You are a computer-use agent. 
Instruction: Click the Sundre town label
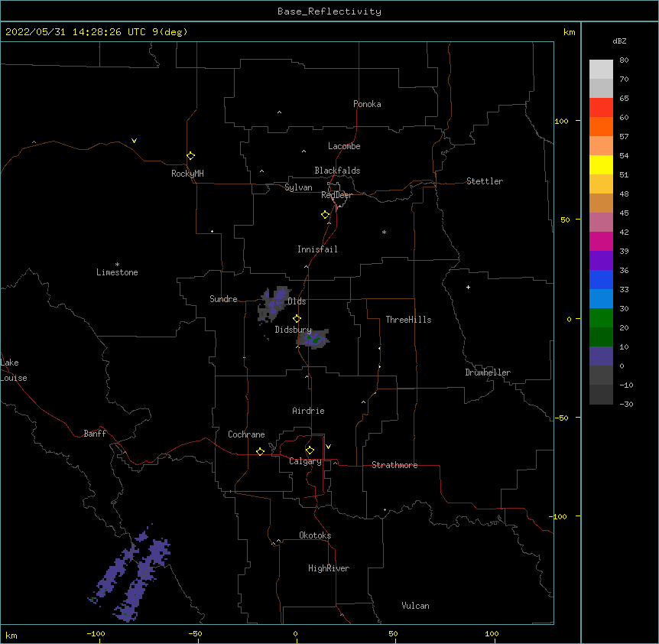click(223, 299)
